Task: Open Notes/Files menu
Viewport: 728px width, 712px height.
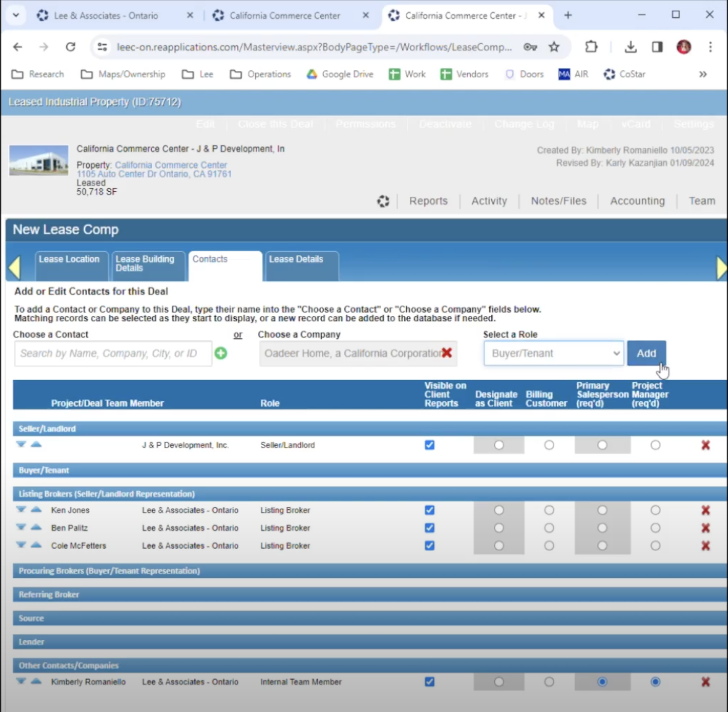Action: pyautogui.click(x=558, y=201)
